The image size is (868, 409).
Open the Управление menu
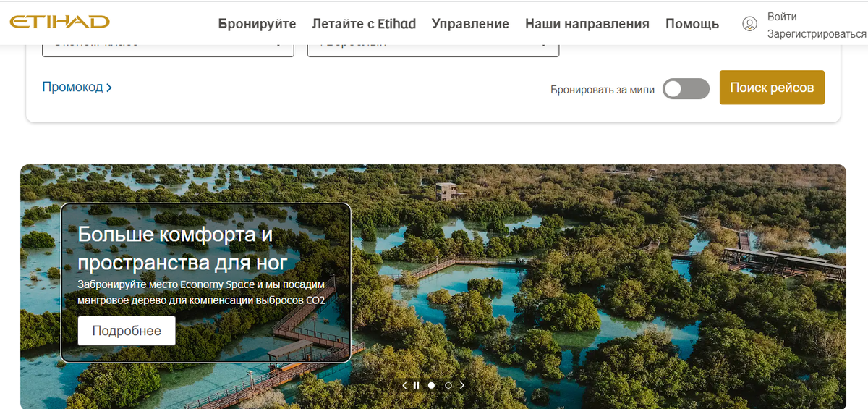point(470,24)
